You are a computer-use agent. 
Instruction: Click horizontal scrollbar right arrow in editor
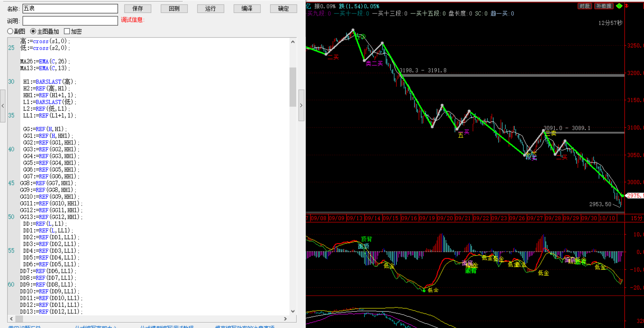(285, 319)
